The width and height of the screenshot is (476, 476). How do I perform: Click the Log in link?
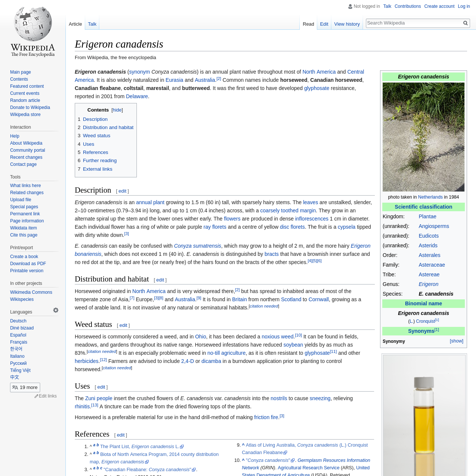tap(464, 6)
